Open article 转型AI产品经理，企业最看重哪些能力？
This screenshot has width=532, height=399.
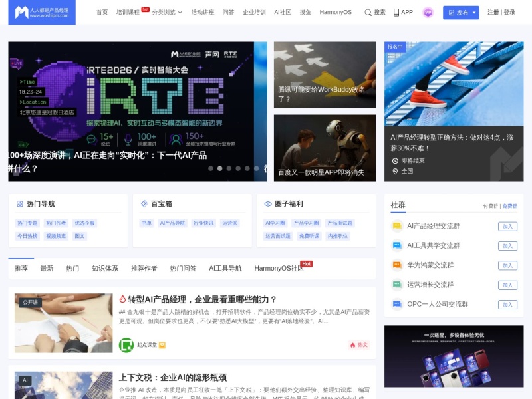pos(201,299)
